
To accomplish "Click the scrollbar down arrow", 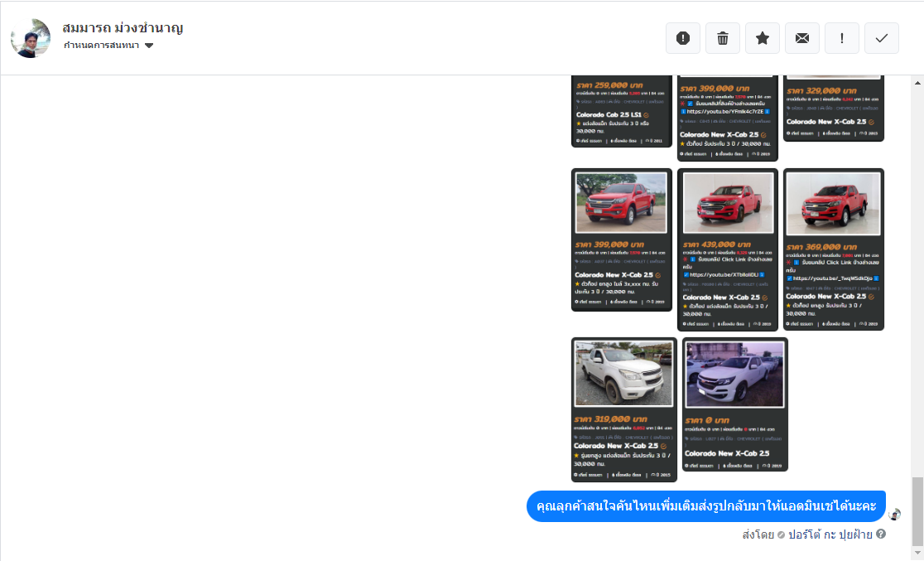I will (x=917, y=554).
